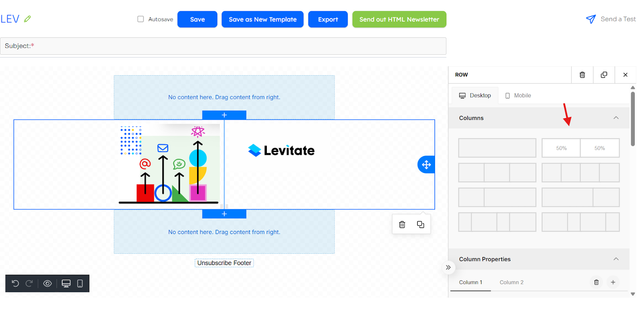Click the Undo icon
644x329 pixels.
tap(15, 284)
